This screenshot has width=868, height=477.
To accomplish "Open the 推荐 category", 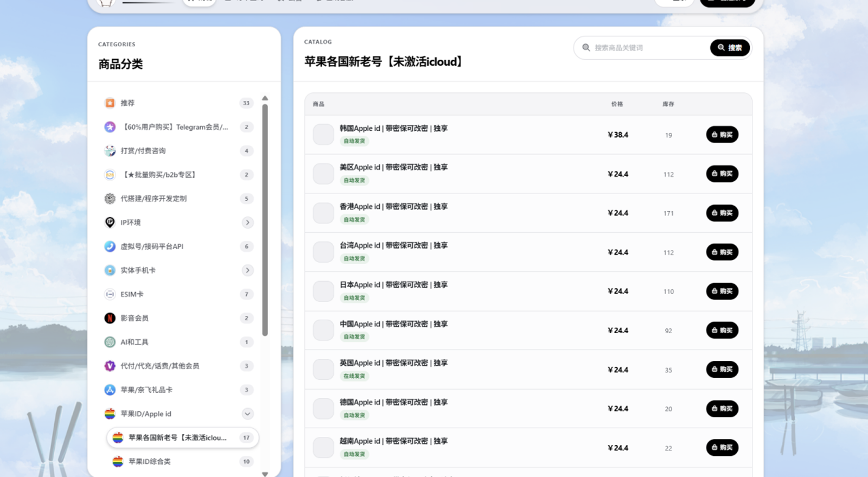I will coord(179,103).
